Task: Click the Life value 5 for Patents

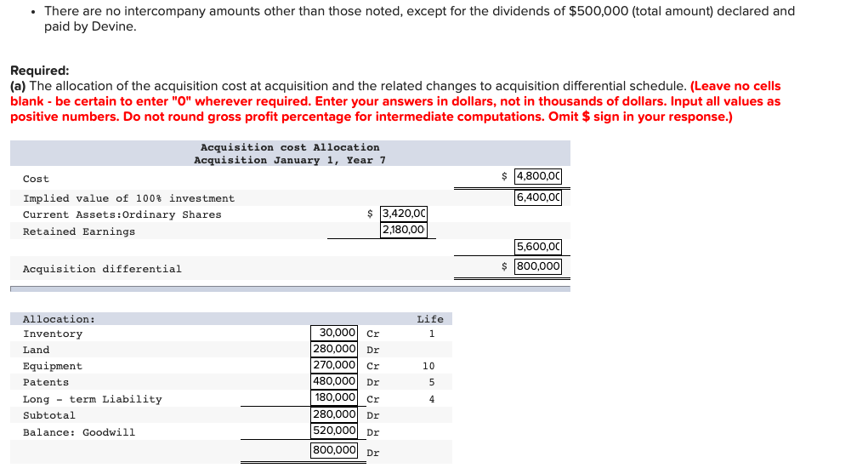Action: [x=432, y=382]
